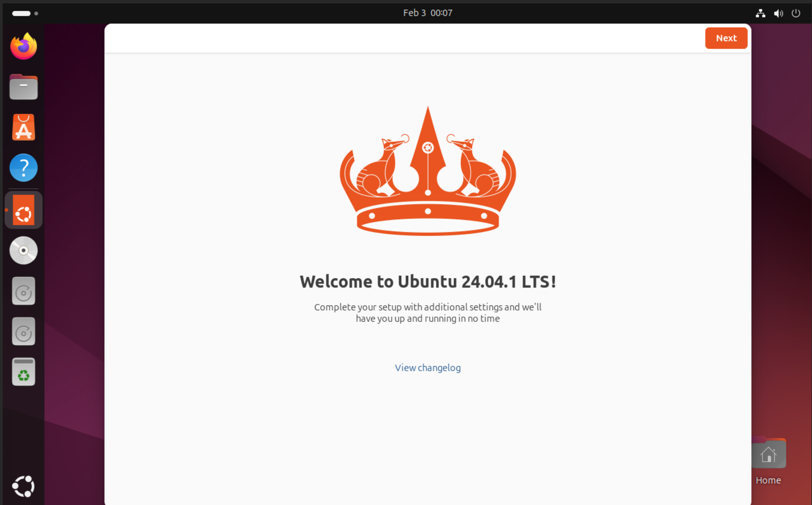812x505 pixels.
Task: Click the network status icon
Action: (760, 13)
